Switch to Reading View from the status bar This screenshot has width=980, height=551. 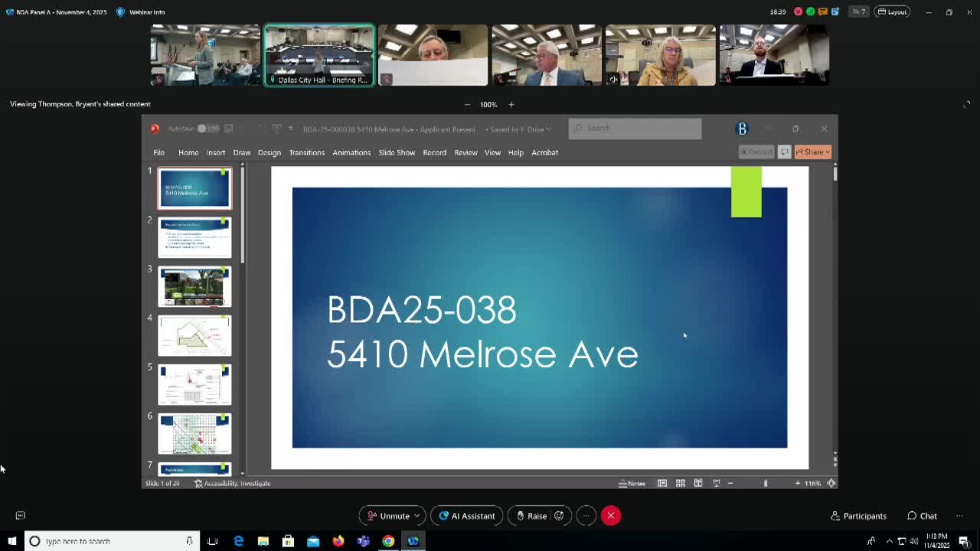[698, 483]
